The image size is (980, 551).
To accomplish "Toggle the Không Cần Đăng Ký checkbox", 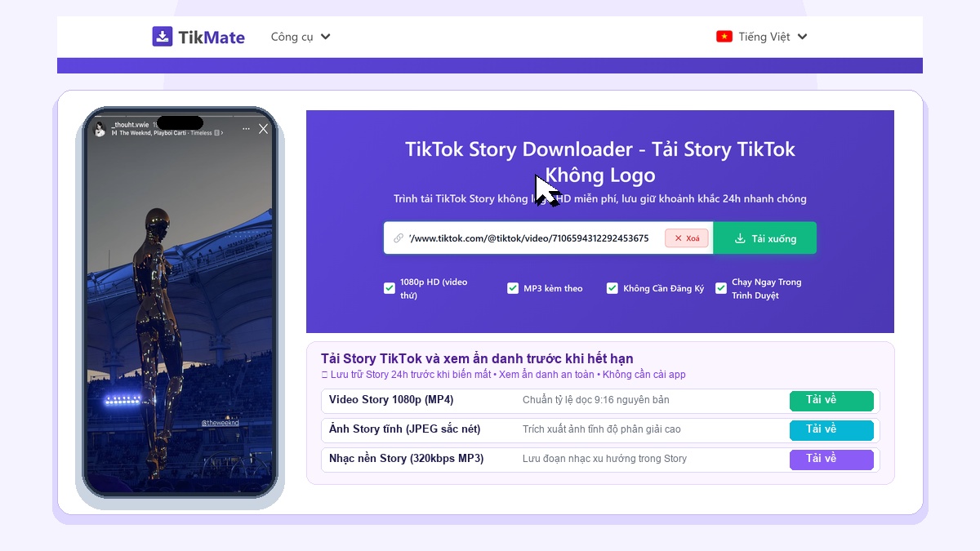I will pos(612,288).
